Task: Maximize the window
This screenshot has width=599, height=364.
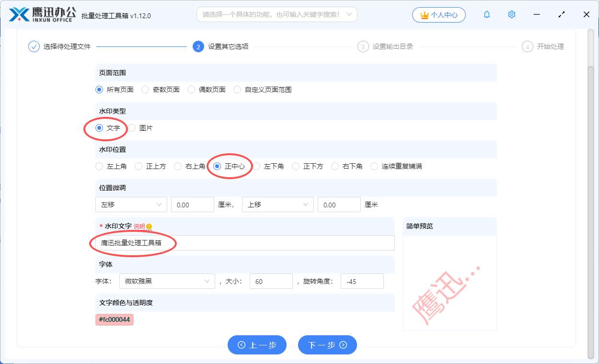Action: pyautogui.click(x=562, y=15)
